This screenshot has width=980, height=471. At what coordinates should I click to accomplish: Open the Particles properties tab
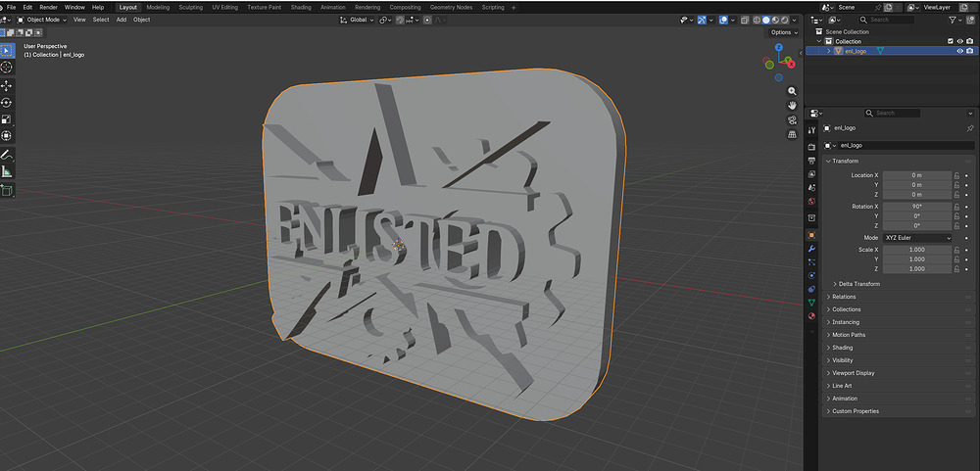[811, 261]
